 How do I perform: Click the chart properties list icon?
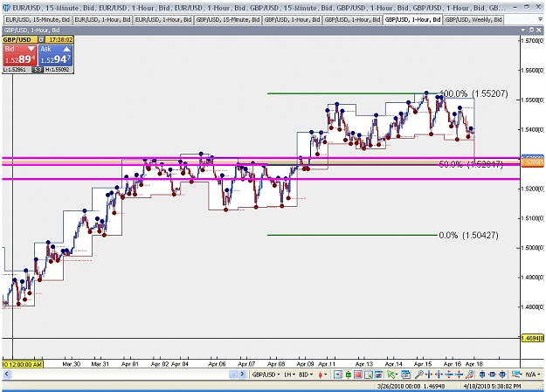(405, 375)
